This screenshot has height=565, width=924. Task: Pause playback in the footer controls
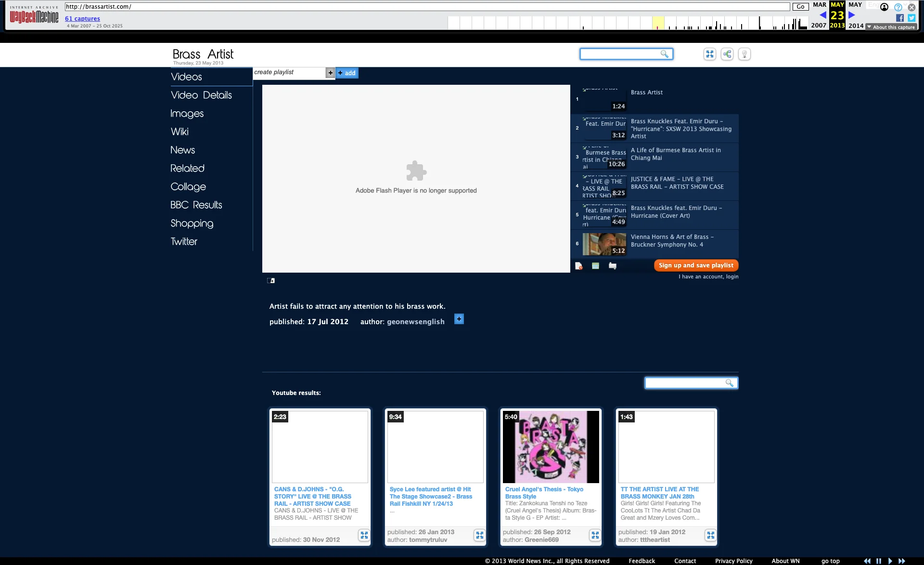(878, 561)
